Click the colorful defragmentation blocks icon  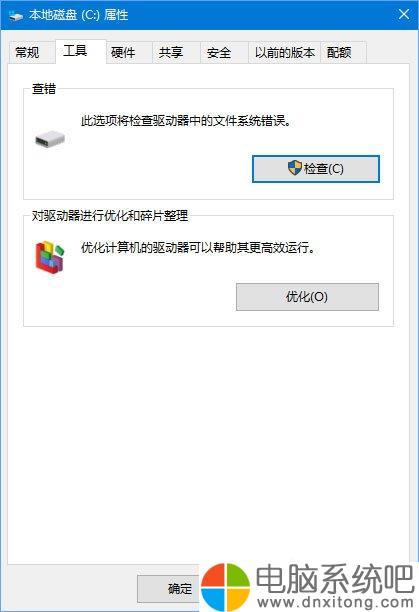pyautogui.click(x=50, y=257)
